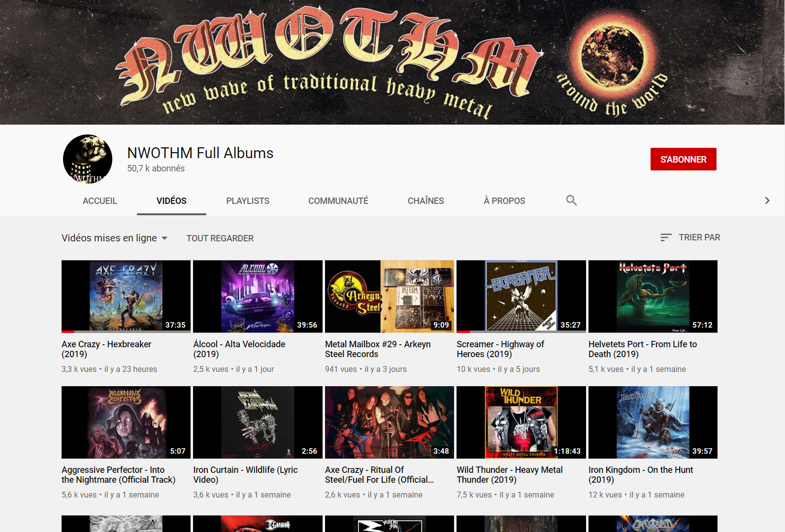This screenshot has width=785, height=532.
Task: Play the Axe Crazy band photo thumbnail
Action: pos(390,423)
